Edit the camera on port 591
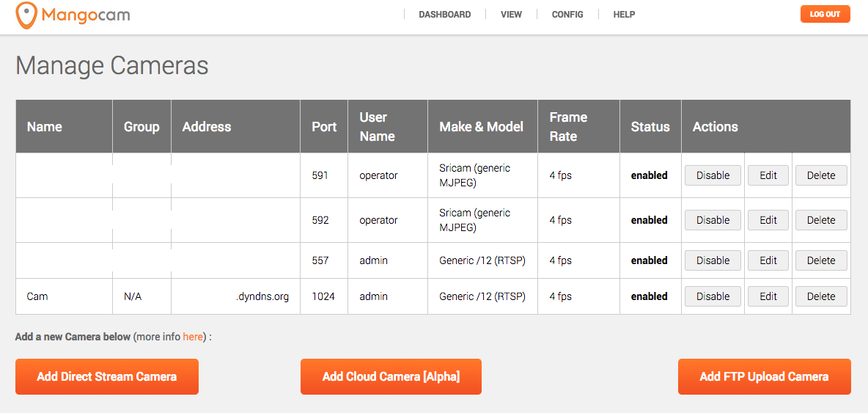This screenshot has height=413, width=868. click(x=768, y=175)
